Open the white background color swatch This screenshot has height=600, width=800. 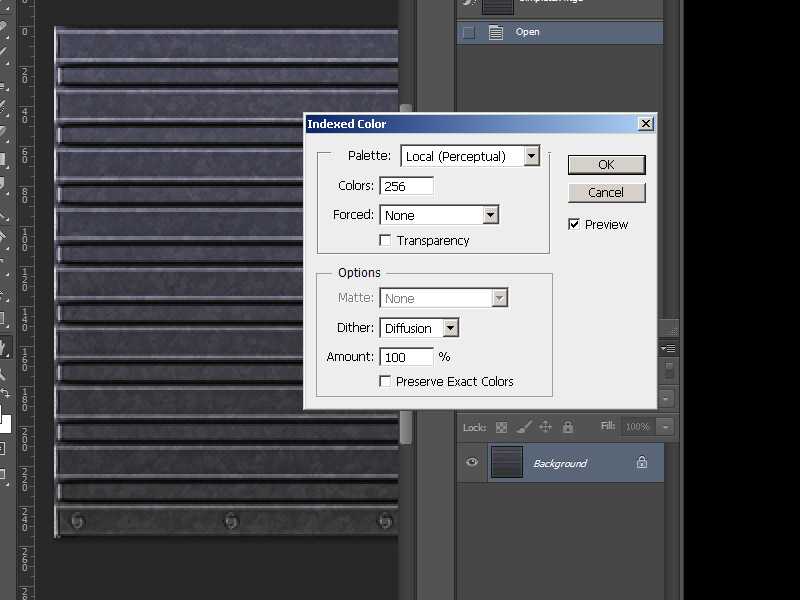6,423
